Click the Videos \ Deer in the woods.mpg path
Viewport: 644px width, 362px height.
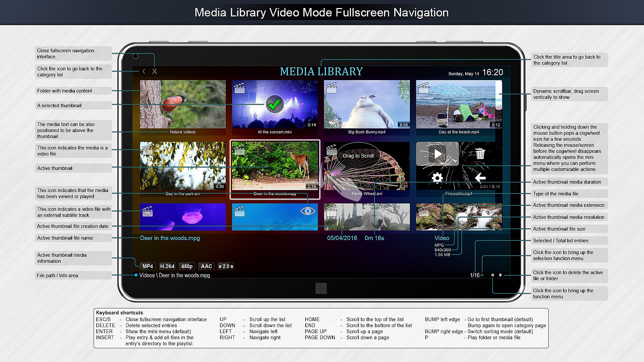point(174,275)
